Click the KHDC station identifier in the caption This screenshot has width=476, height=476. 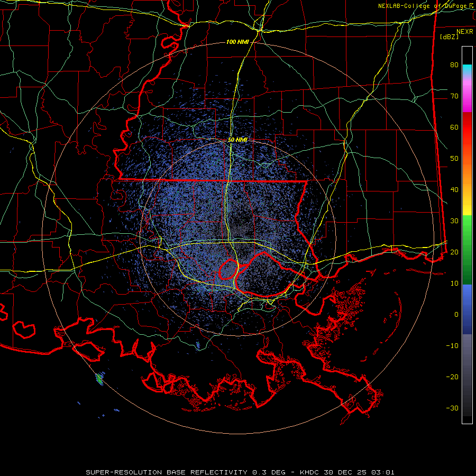tap(310, 472)
